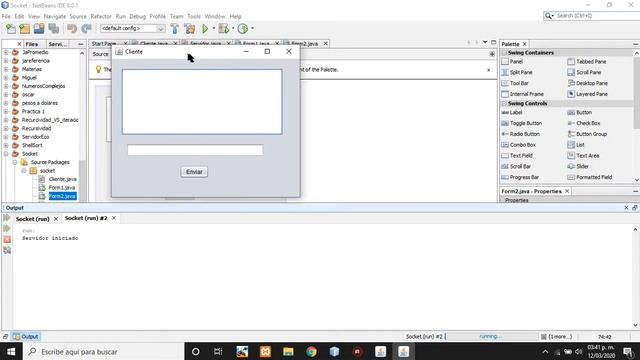Select Split Pane in Palette
The width and height of the screenshot is (640, 360).
(517, 72)
